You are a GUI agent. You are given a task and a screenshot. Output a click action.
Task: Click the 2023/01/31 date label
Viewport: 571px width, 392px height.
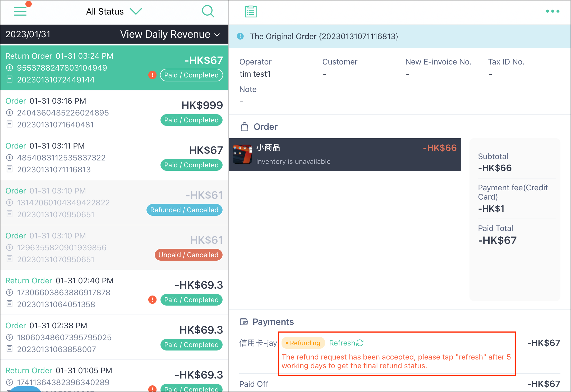pyautogui.click(x=28, y=34)
